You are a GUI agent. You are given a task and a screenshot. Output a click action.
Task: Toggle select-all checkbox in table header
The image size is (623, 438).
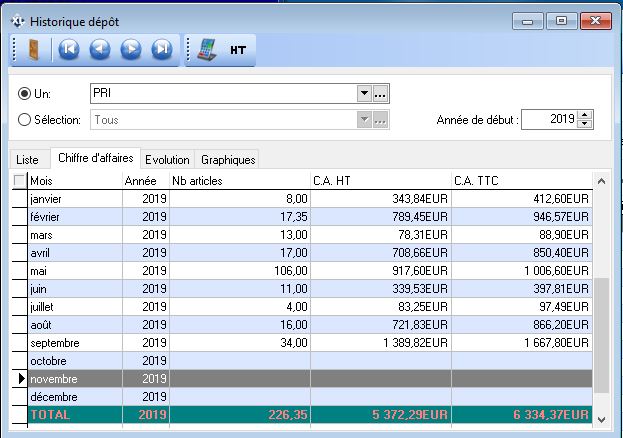click(19, 181)
